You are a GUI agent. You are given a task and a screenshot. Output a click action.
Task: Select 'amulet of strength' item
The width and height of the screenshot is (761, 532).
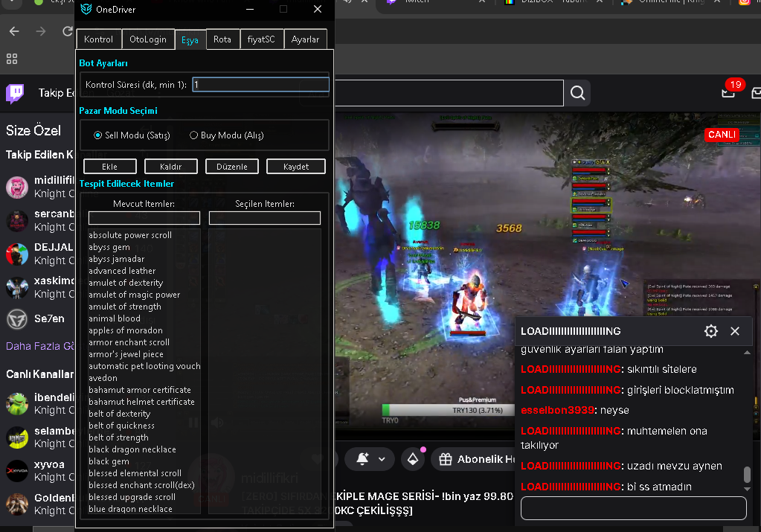coord(125,307)
